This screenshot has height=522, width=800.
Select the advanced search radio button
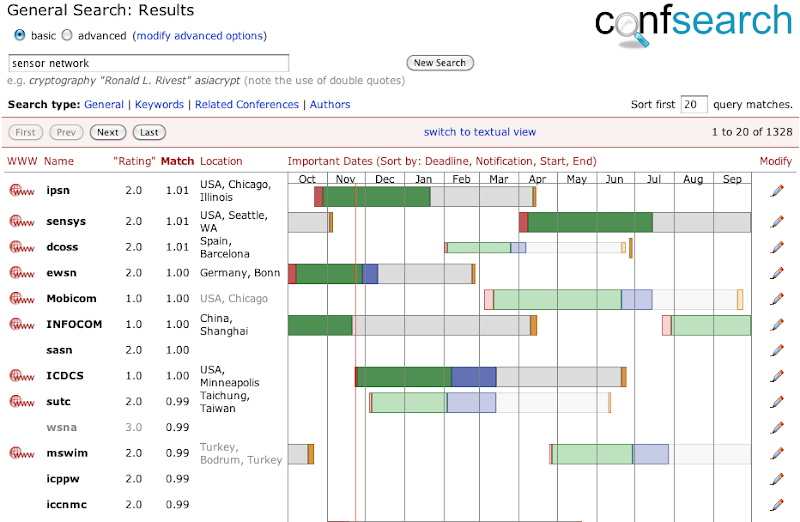[67, 35]
